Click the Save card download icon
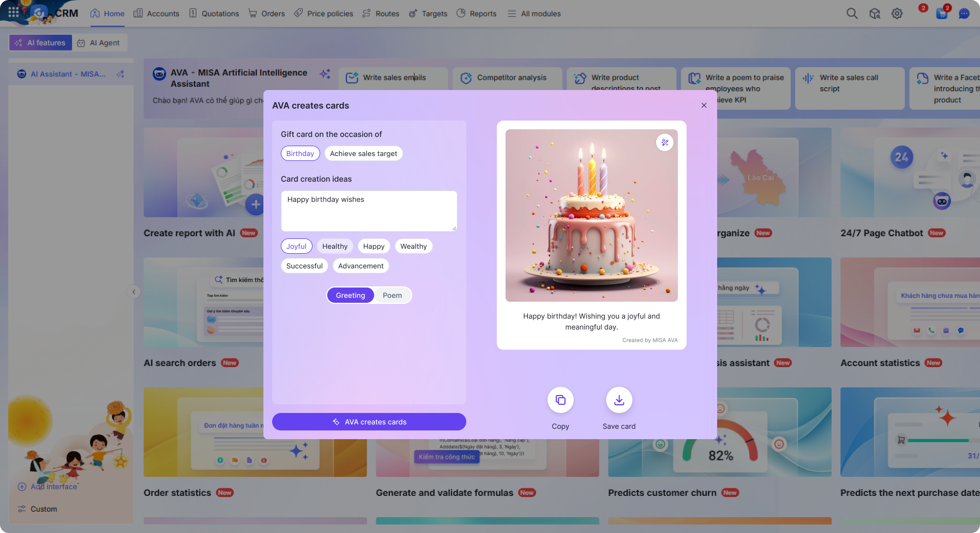This screenshot has width=980, height=533. pos(619,400)
